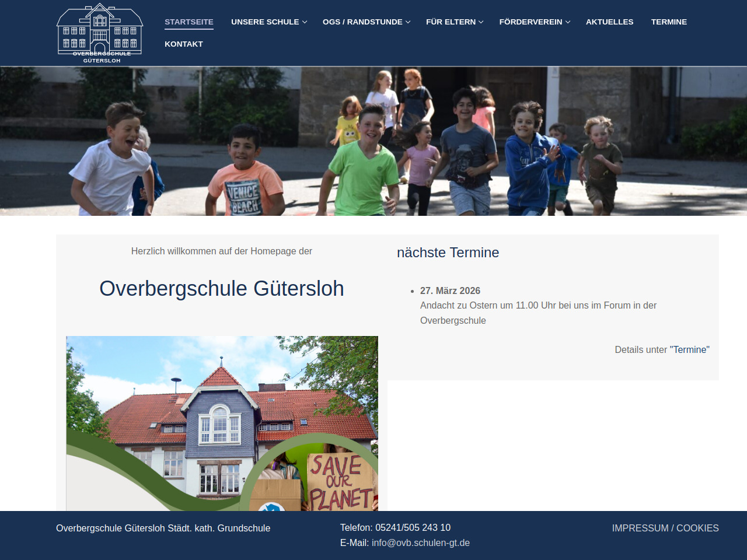Select Kontakt in the navigation bar
The width and height of the screenshot is (747, 560).
tap(183, 44)
